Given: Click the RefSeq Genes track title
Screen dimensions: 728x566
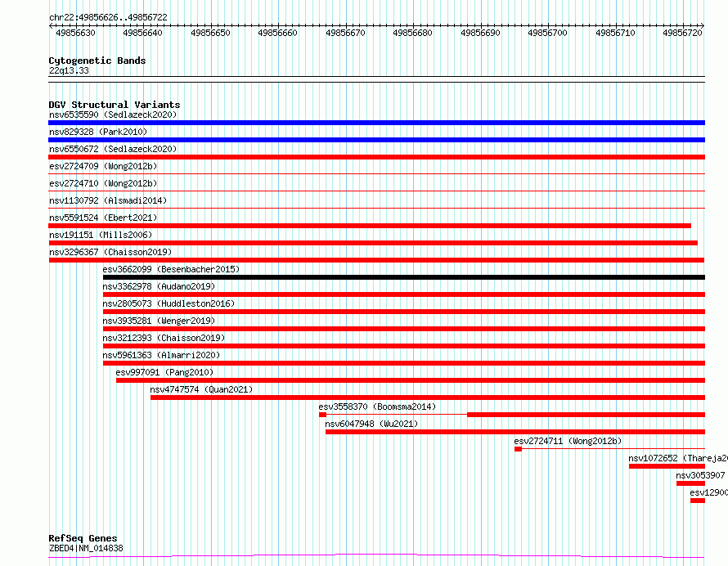Looking at the screenshot, I should coord(83,538).
